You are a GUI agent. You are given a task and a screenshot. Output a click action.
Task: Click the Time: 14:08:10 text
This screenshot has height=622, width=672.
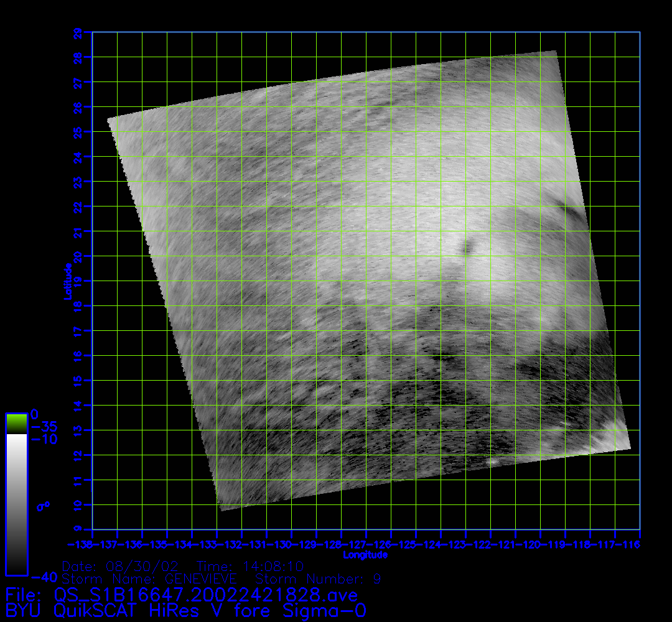(250, 566)
